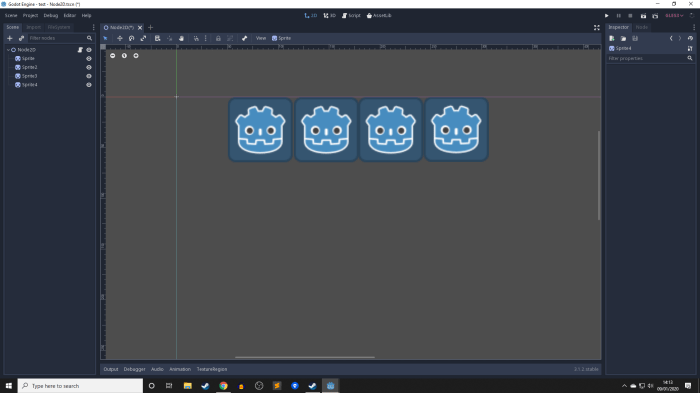Viewport: 700px width, 393px height.
Task: Open the Sprite toolbar menu
Action: 281,38
